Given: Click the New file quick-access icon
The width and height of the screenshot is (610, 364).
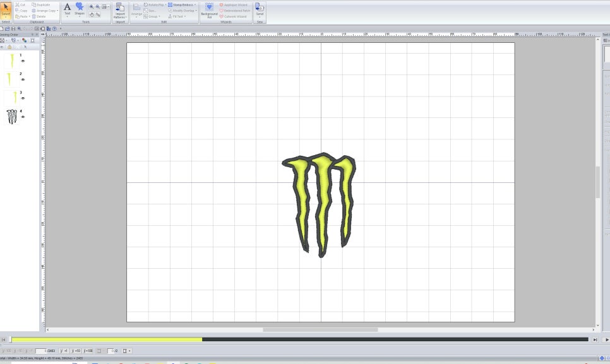Looking at the screenshot, I should coord(2,29).
